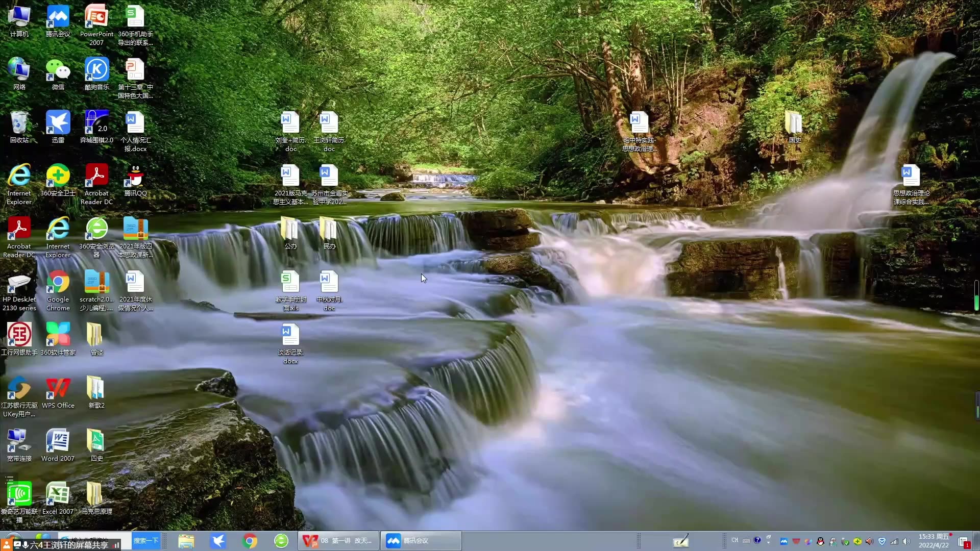Select the 刘奎+简历.doc file
Screen dimensions: 980x551
290,132
